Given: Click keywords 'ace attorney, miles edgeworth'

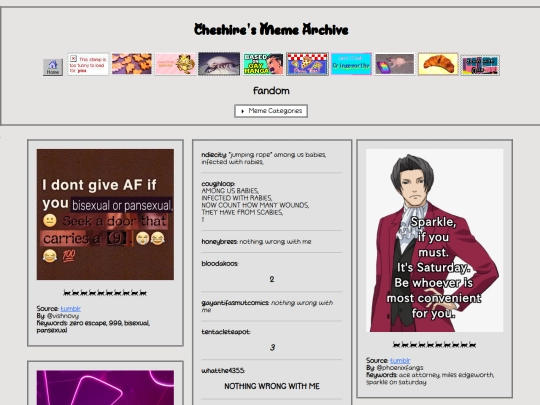Looking at the screenshot, I should point(446,375).
